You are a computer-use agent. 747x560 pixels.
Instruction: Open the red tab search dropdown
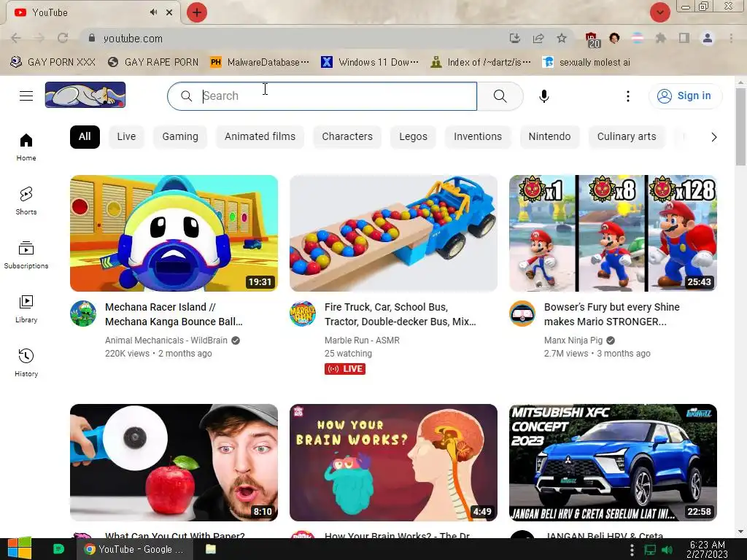(x=659, y=12)
